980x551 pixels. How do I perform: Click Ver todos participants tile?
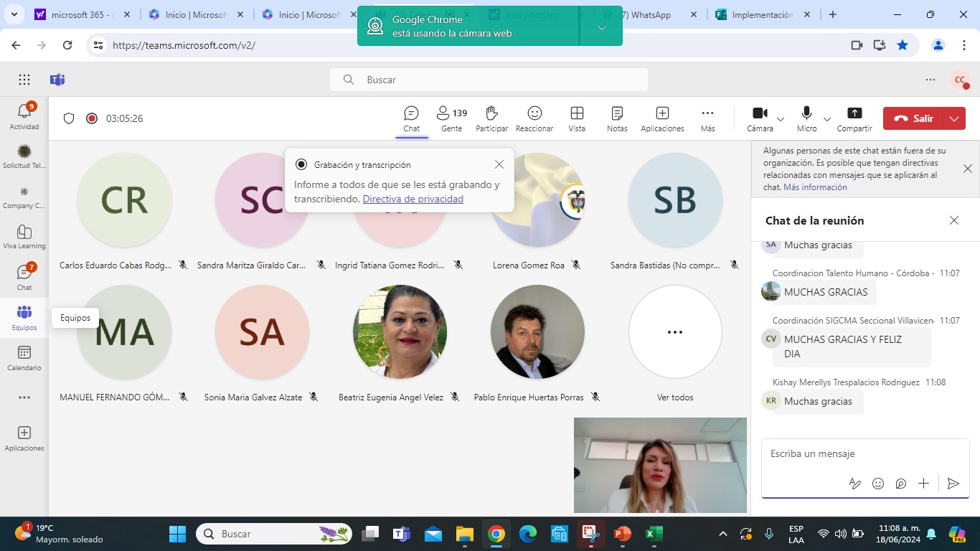coord(675,344)
